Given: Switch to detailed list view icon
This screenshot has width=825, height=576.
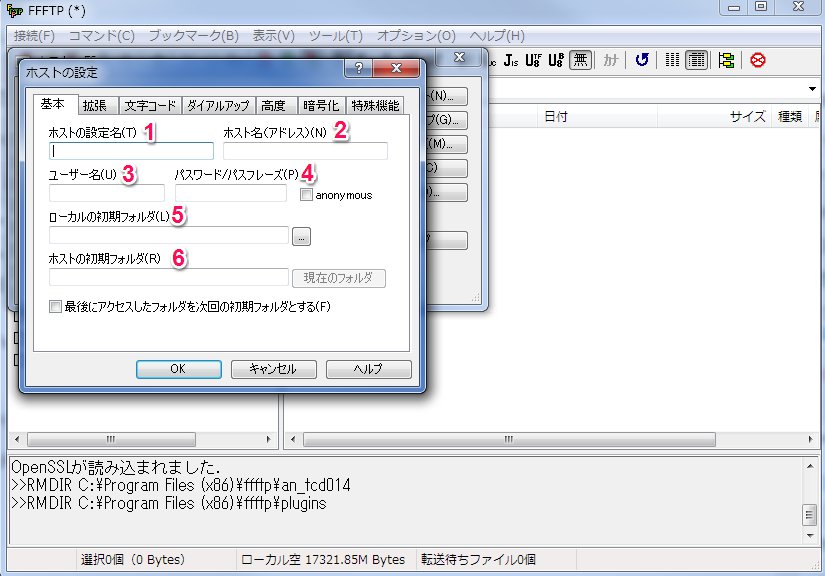Looking at the screenshot, I should click(x=697, y=60).
